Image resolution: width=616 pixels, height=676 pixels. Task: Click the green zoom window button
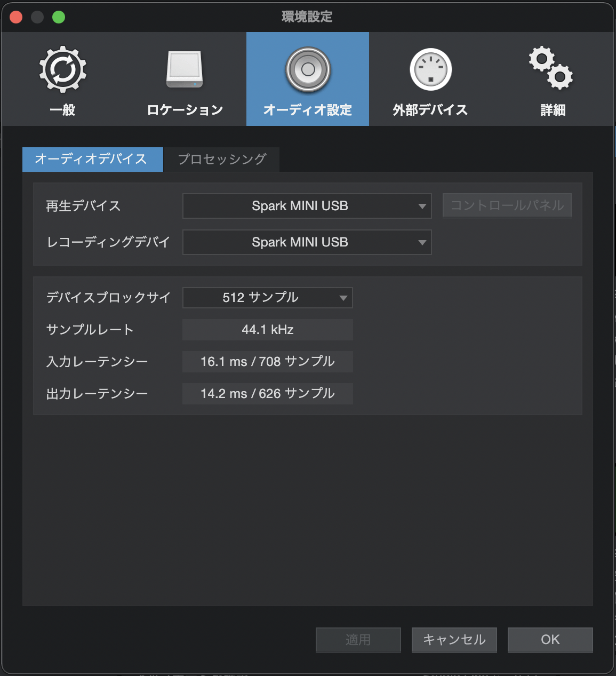59,17
